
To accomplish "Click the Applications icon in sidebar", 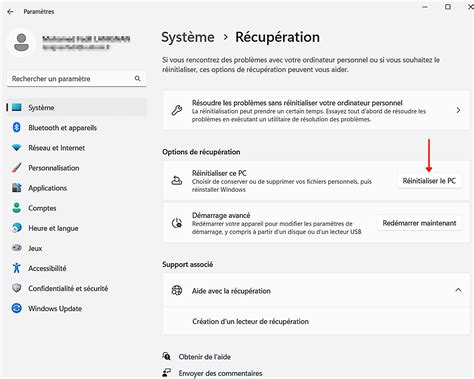I will (17, 188).
